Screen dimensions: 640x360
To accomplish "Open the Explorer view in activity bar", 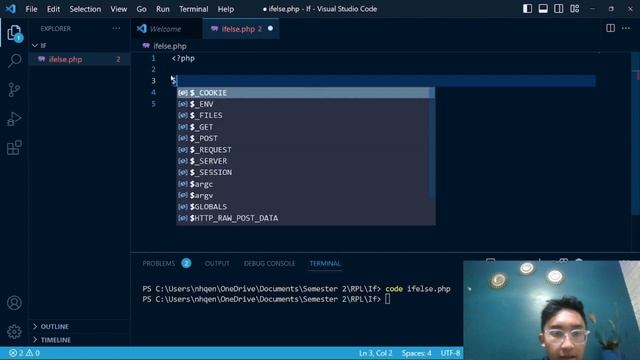I will 14,33.
